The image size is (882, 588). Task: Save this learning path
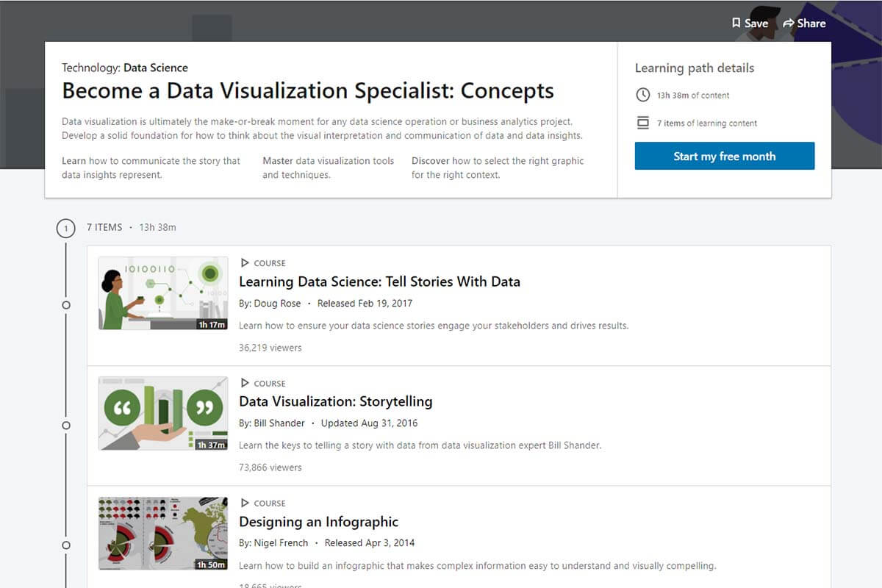750,24
